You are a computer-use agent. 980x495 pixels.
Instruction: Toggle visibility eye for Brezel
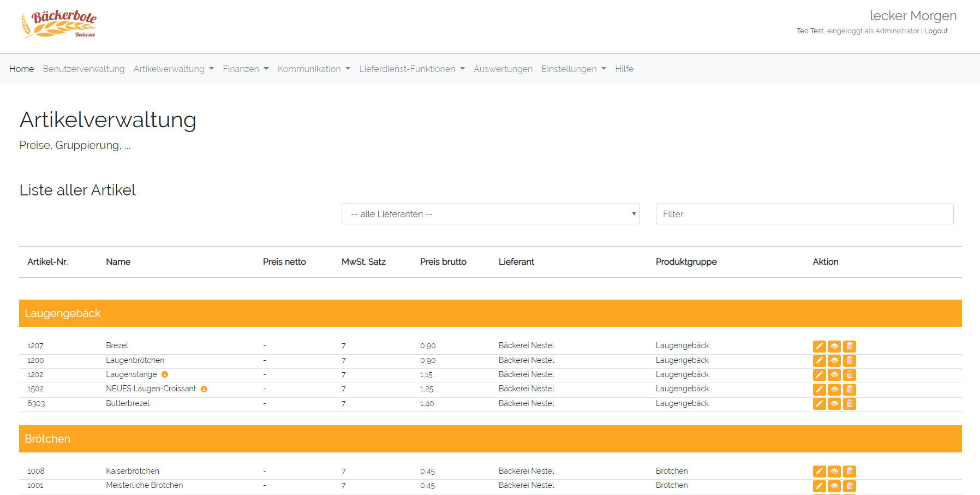(834, 346)
